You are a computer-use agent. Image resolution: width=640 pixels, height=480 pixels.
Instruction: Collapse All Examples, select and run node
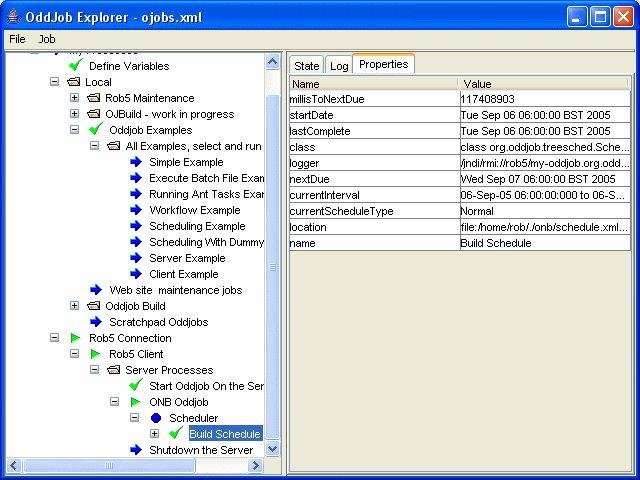click(94, 145)
